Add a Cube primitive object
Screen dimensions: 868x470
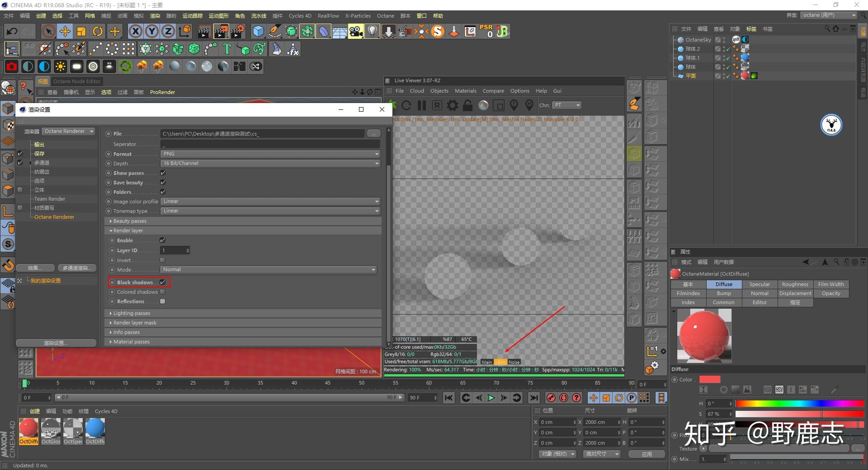pyautogui.click(x=258, y=32)
